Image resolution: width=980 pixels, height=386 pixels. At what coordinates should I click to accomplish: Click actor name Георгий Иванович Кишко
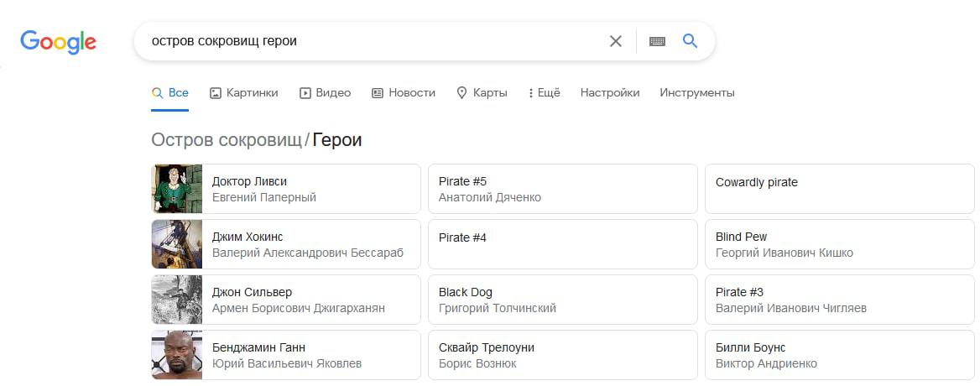785,253
